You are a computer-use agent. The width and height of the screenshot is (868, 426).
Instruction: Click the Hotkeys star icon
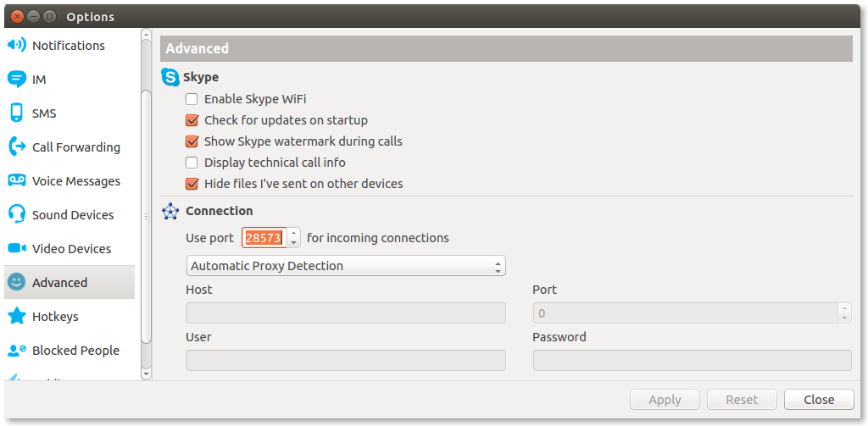pos(16,316)
